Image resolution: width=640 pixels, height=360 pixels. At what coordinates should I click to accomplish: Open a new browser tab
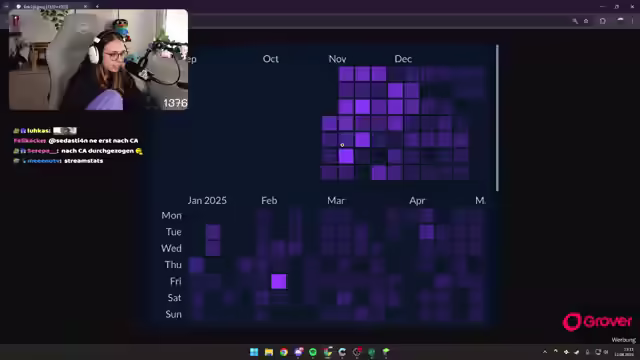pos(97,7)
